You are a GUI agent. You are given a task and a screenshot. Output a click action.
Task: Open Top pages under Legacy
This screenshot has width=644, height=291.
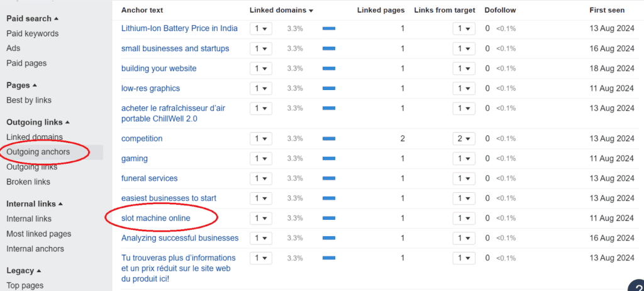click(25, 285)
